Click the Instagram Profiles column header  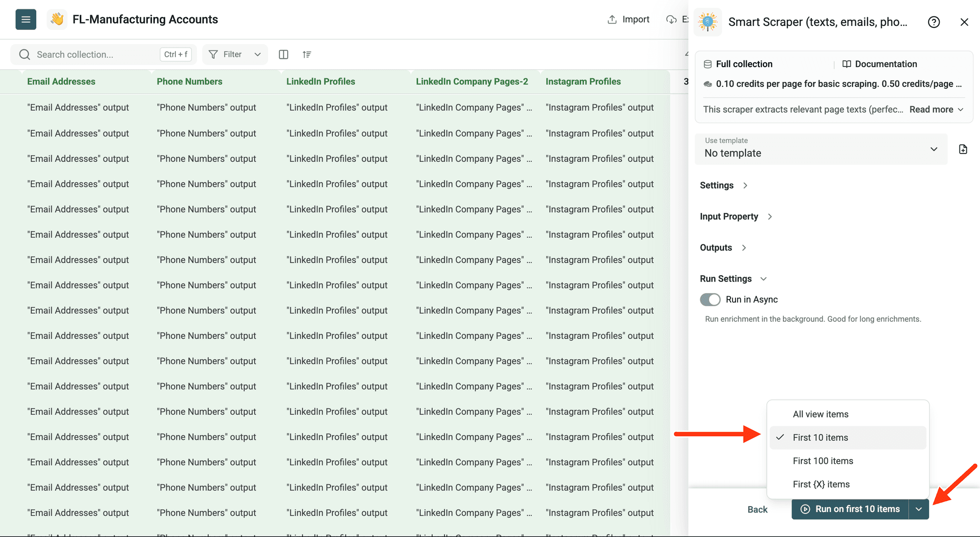[x=583, y=81]
